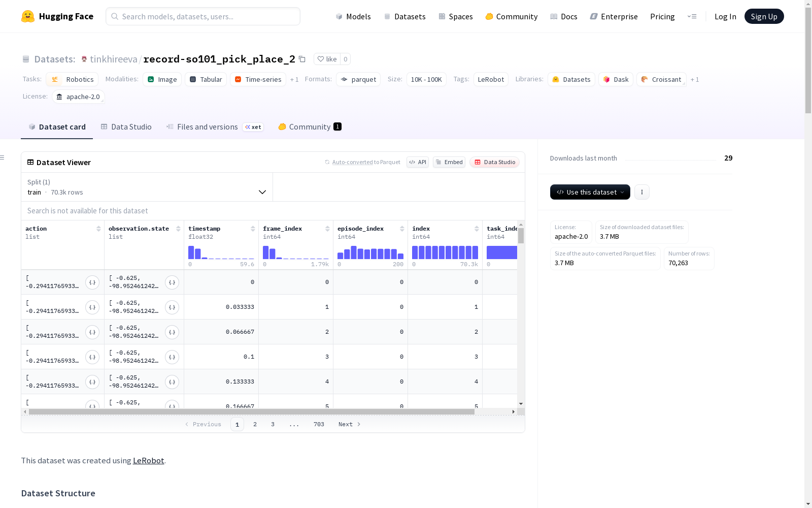Focus the search models, datasets, users field

tap(203, 16)
